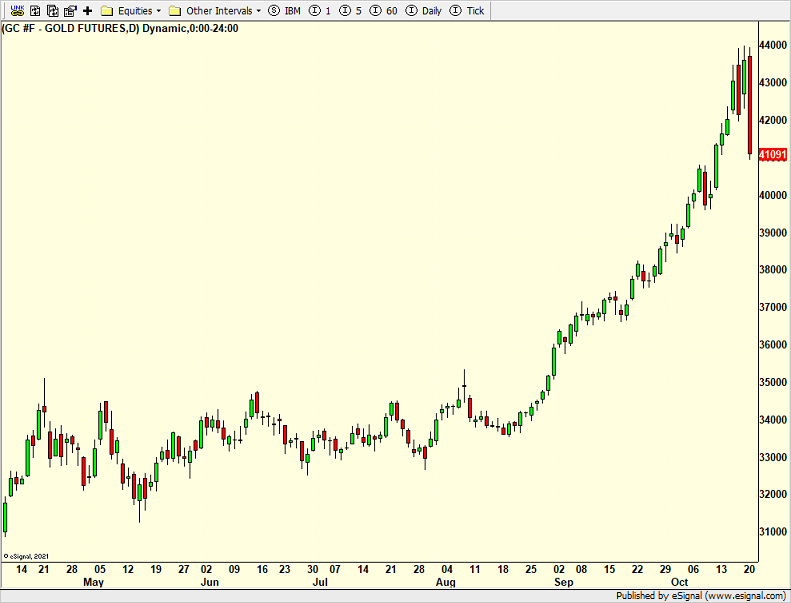The image size is (791, 603).
Task: Switch to 60-minute interval
Action: (384, 10)
